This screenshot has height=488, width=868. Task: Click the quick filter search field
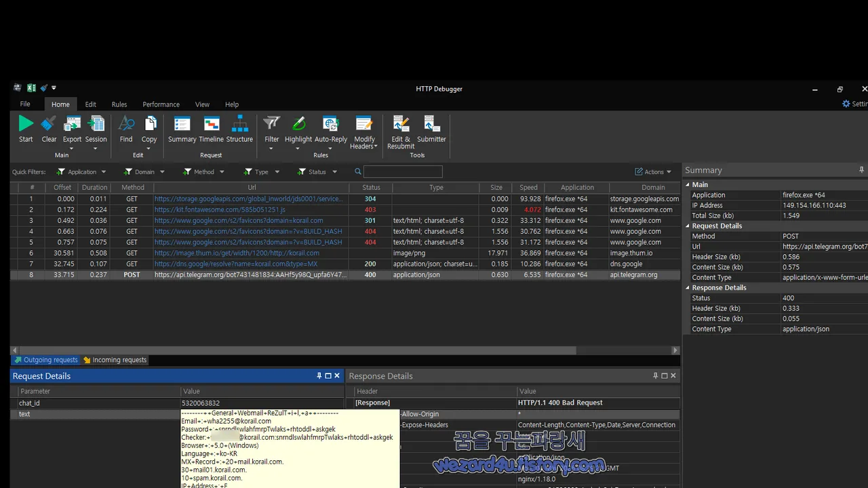(403, 172)
